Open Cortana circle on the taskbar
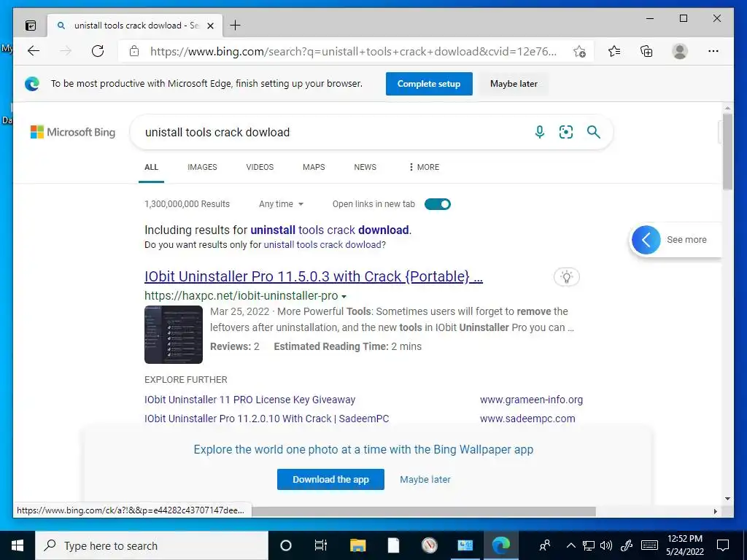747x560 pixels. click(286, 545)
